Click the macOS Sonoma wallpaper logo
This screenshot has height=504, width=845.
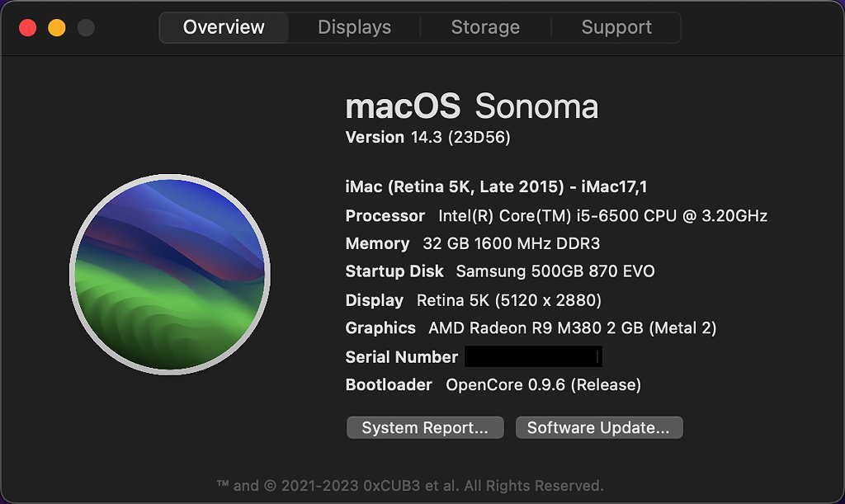[170, 274]
